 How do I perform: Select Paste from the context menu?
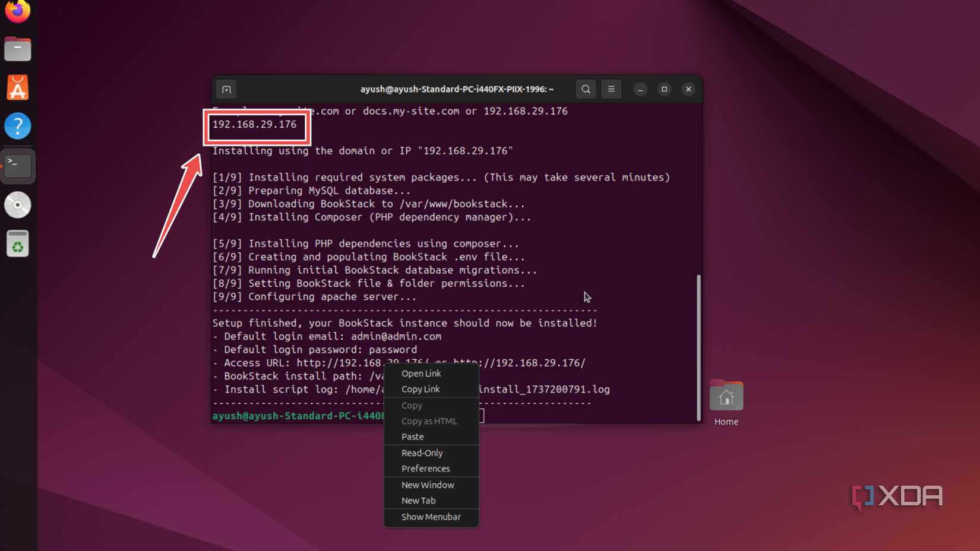point(412,436)
